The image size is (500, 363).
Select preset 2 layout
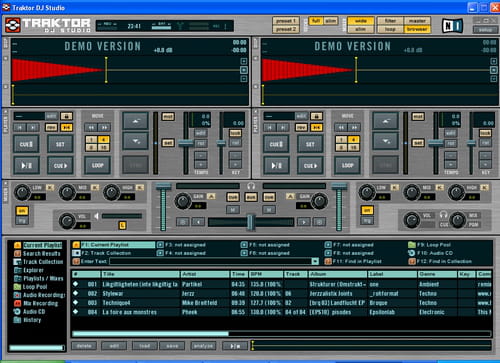286,29
